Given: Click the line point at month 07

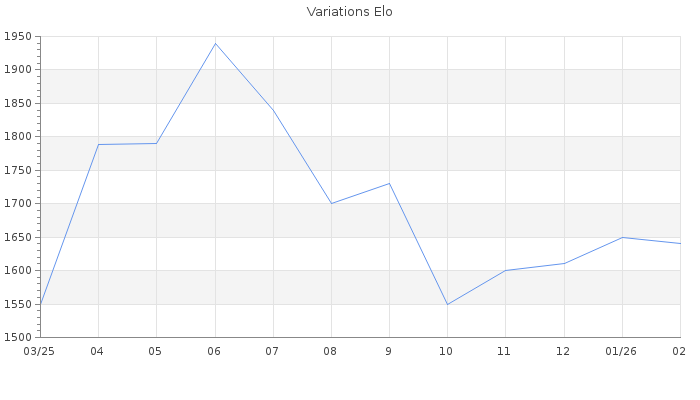Looking at the screenshot, I should point(273,110).
